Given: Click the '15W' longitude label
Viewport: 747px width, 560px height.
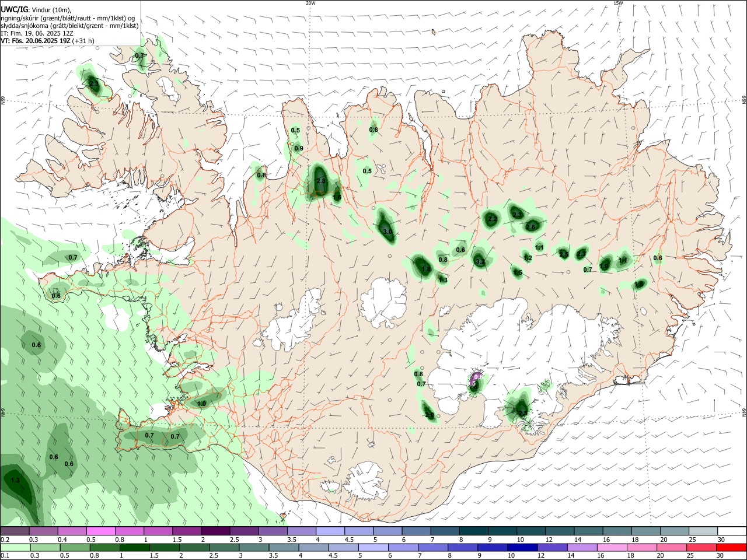Looking at the screenshot, I should coord(618,3).
